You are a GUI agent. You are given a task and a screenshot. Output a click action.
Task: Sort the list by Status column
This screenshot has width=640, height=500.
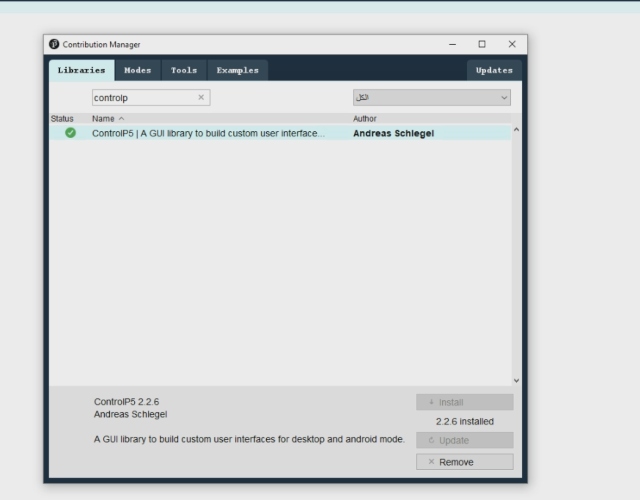(62, 119)
